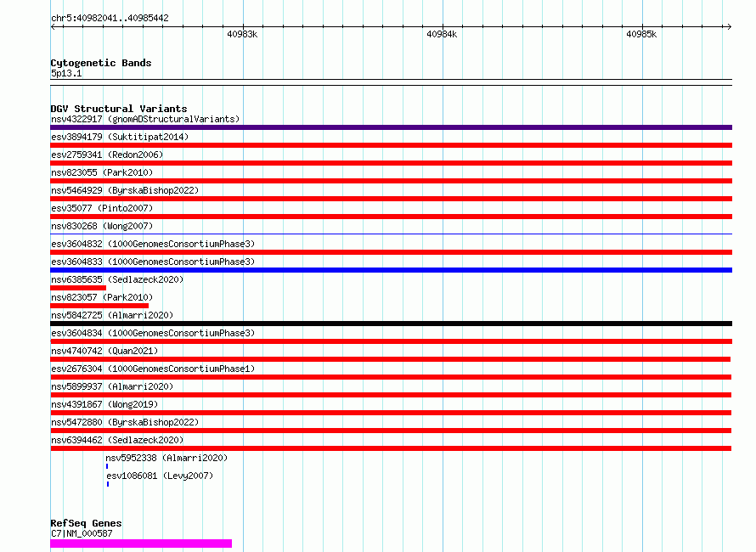Open nsv830268 (Wong2007) label
756x552 pixels.
click(x=102, y=226)
